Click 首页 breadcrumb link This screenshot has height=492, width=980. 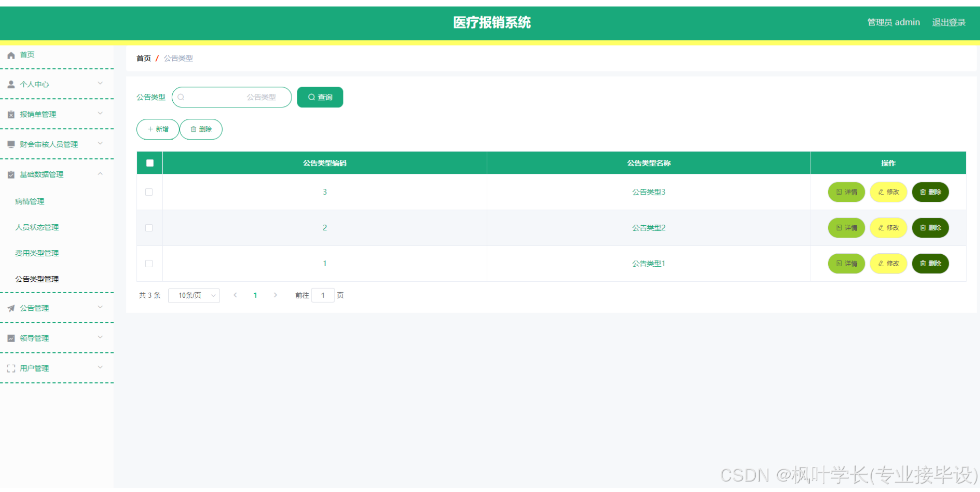click(x=144, y=58)
